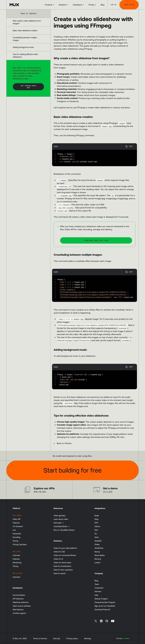Screen dimensions: 145x644
Task: Open footer Customers link
Action: 99,588
